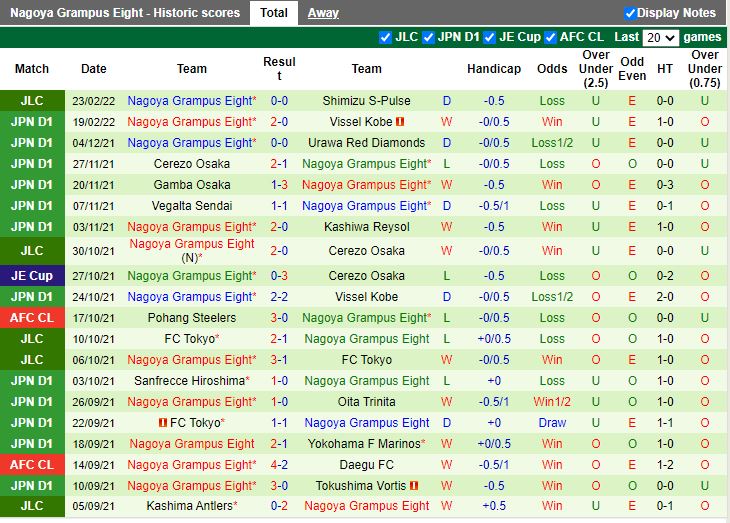Click AFC CL label on 14/09/21 row
730x523 pixels.
[x=32, y=465]
